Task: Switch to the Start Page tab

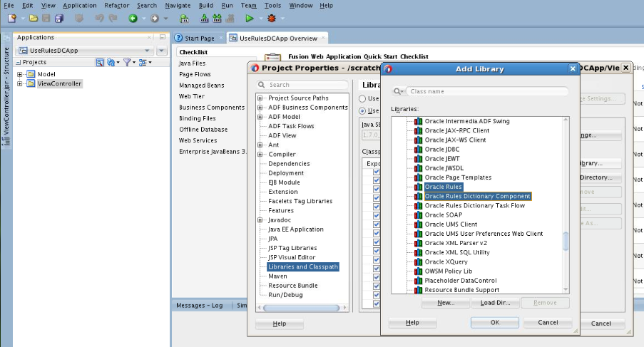Action: [x=199, y=38]
